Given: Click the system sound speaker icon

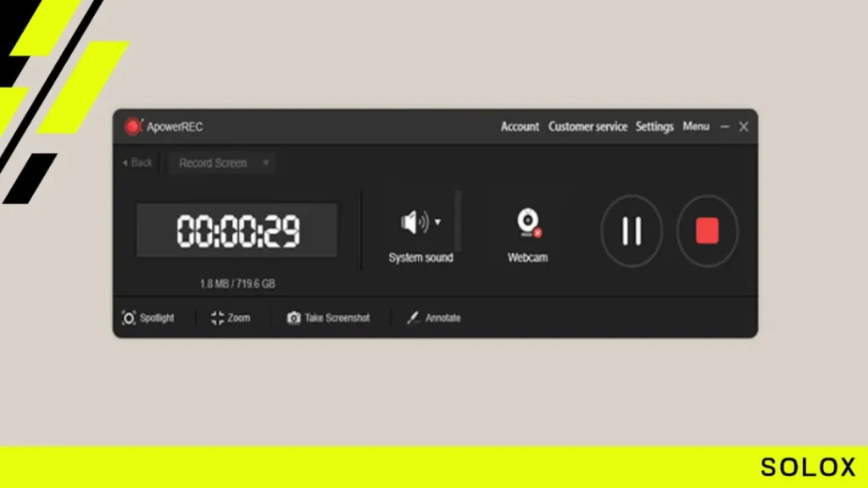Looking at the screenshot, I should point(414,222).
